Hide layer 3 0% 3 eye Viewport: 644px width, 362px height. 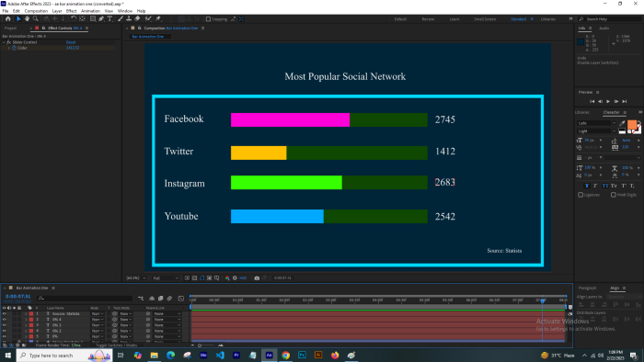pos(4,325)
